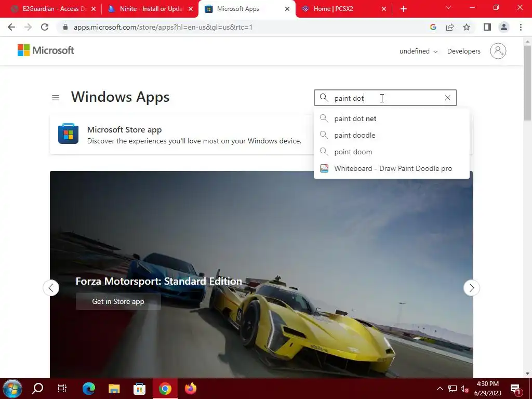Open taskbar search

coord(37,389)
